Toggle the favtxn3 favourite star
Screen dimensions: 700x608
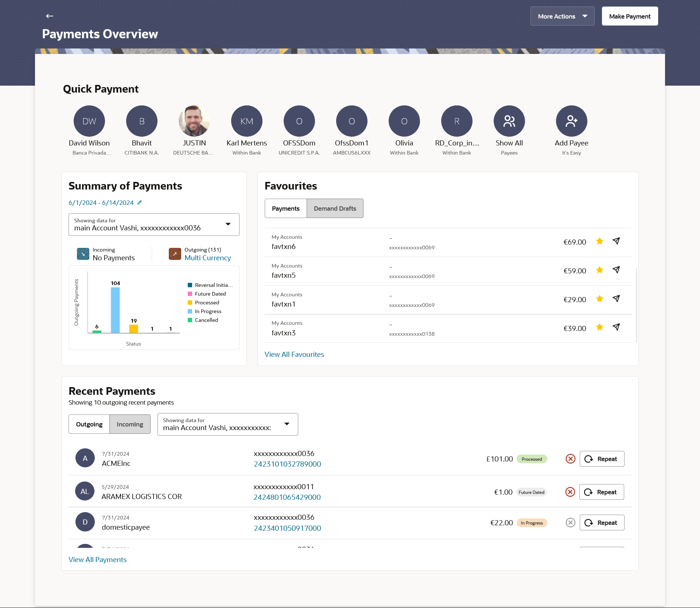pyautogui.click(x=600, y=327)
